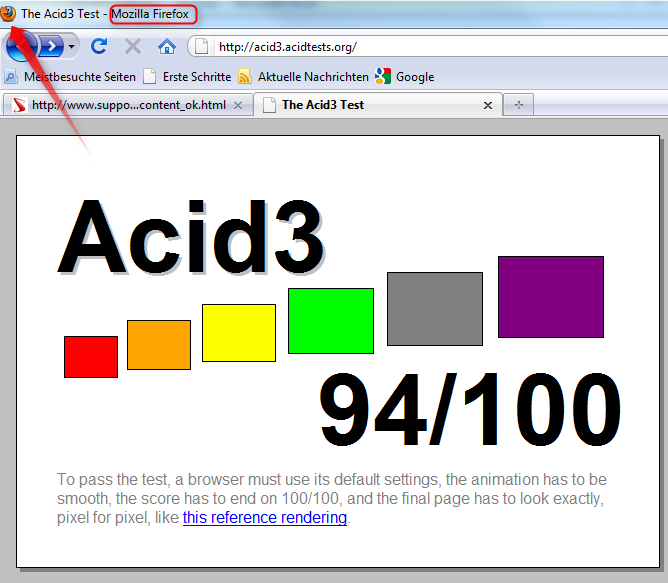Go back with the Back arrow button
Viewport: 668px width, 583px height.
click(x=21, y=46)
